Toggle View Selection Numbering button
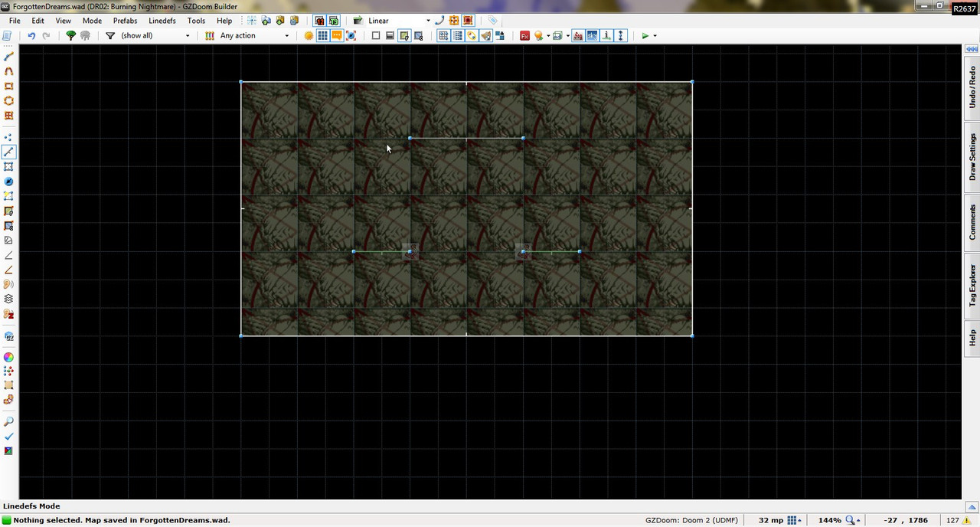 coord(320,21)
